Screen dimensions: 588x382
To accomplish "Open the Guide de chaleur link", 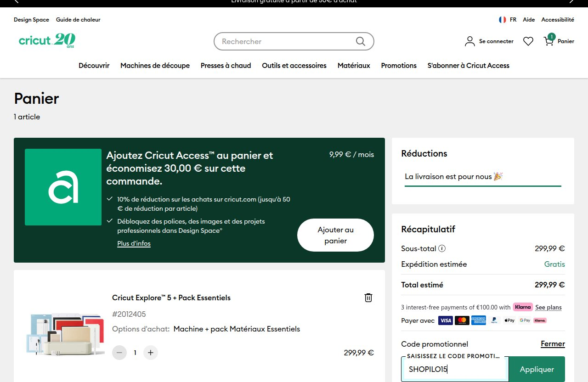I will click(x=78, y=20).
